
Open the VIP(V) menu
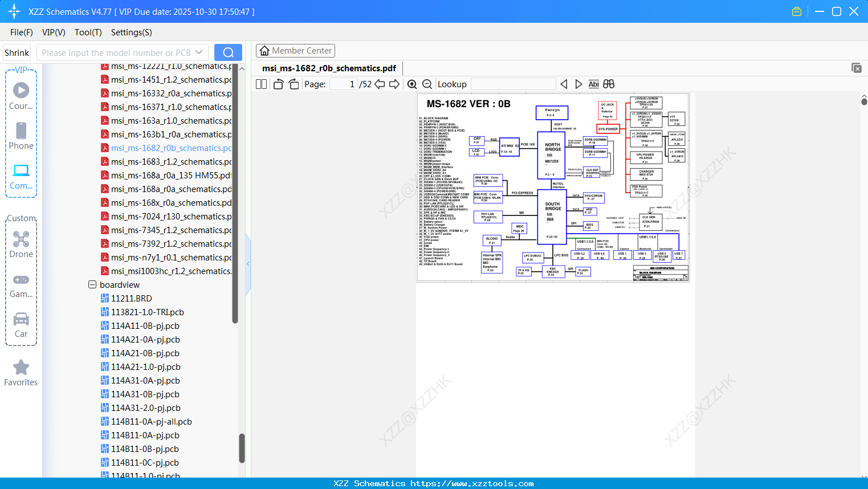(x=54, y=32)
